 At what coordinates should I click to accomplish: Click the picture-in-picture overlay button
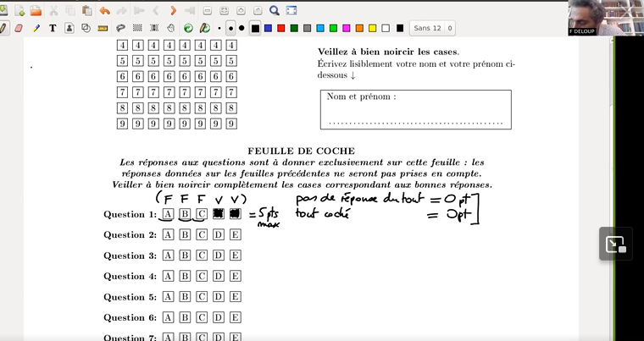615,244
